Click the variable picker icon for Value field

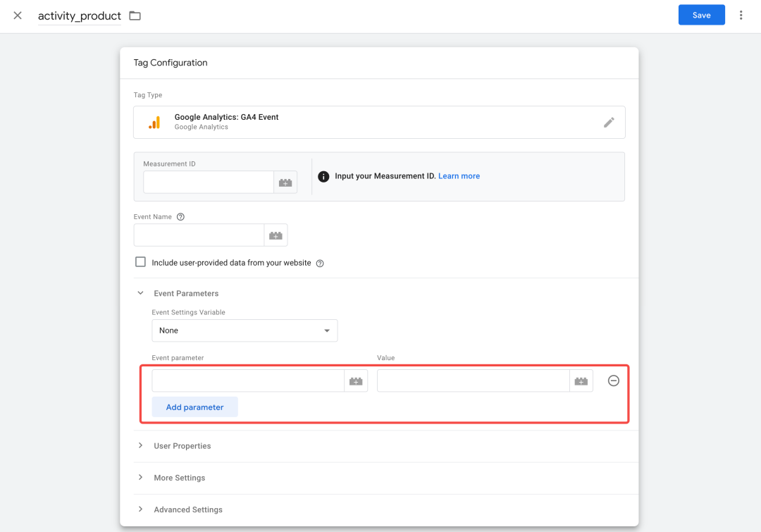coord(581,381)
